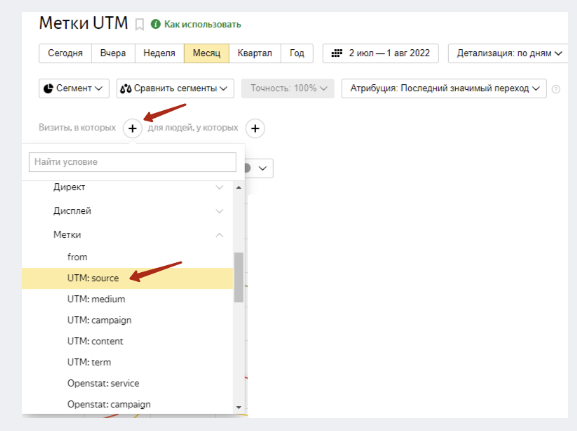The height and width of the screenshot is (431, 577).
Task: Open the Сравнить сегменты dropdown
Action: (x=175, y=88)
